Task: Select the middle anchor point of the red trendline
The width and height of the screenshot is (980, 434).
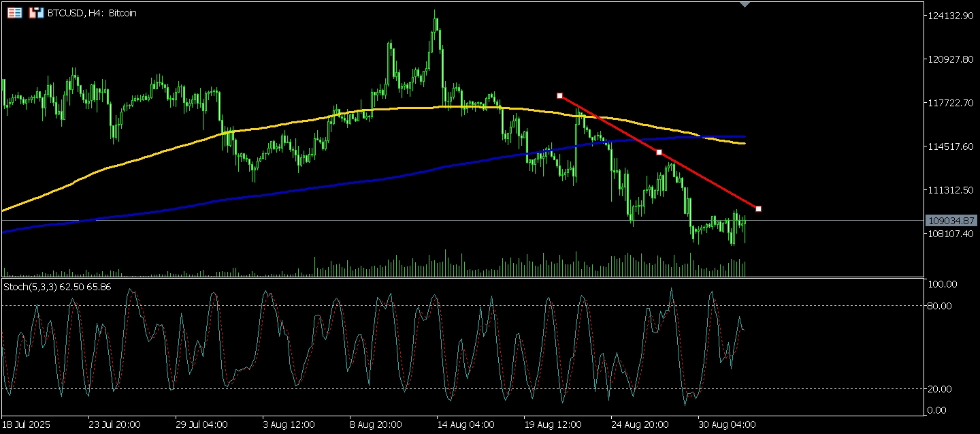Action: (659, 152)
